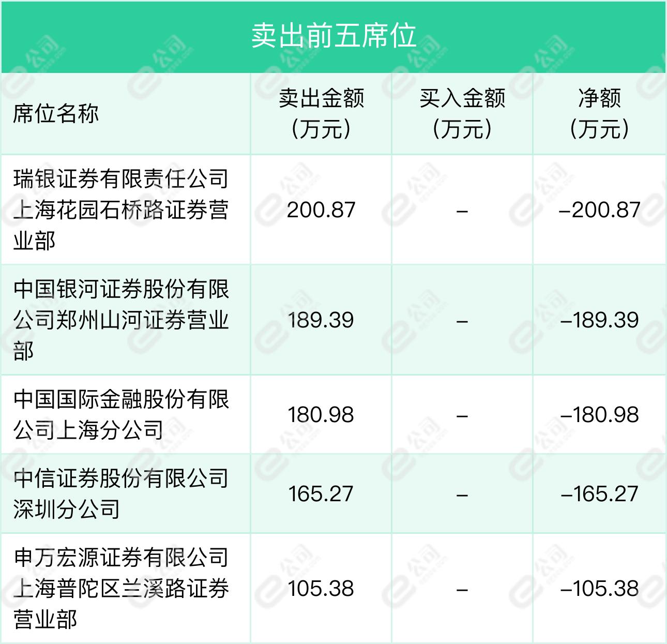The image size is (667, 644).
Task: Open 中信证券深圳分公司 seat name
Action: coord(121,493)
